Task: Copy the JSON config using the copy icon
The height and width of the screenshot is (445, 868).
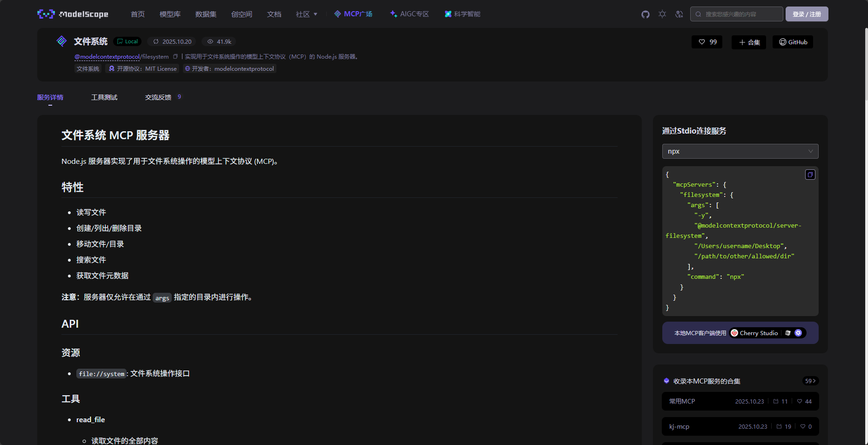Action: point(810,175)
